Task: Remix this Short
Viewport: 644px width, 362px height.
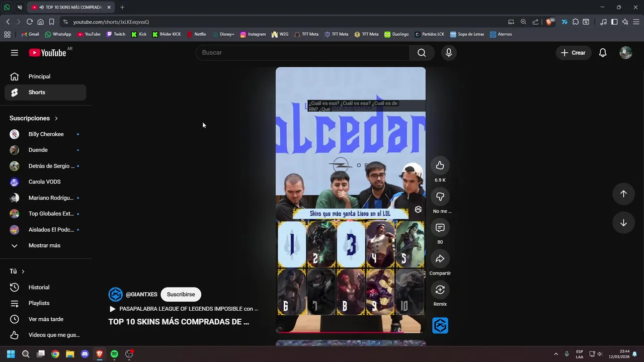Action: tap(440, 290)
